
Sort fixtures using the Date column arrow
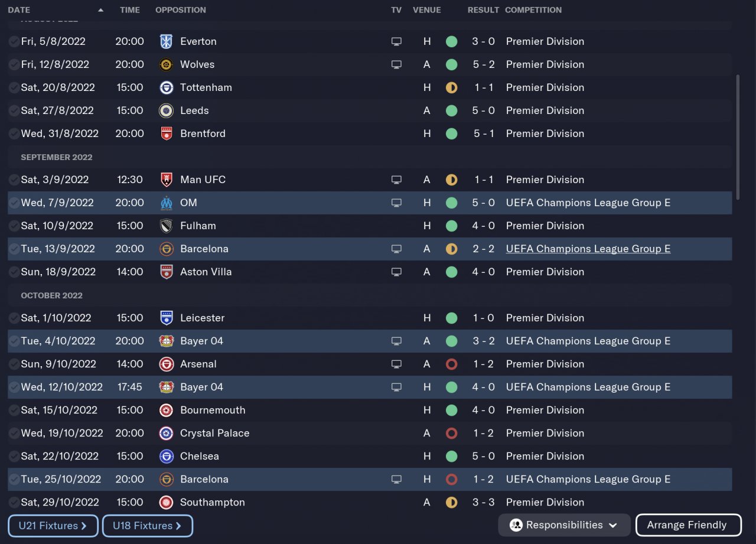coord(100,10)
